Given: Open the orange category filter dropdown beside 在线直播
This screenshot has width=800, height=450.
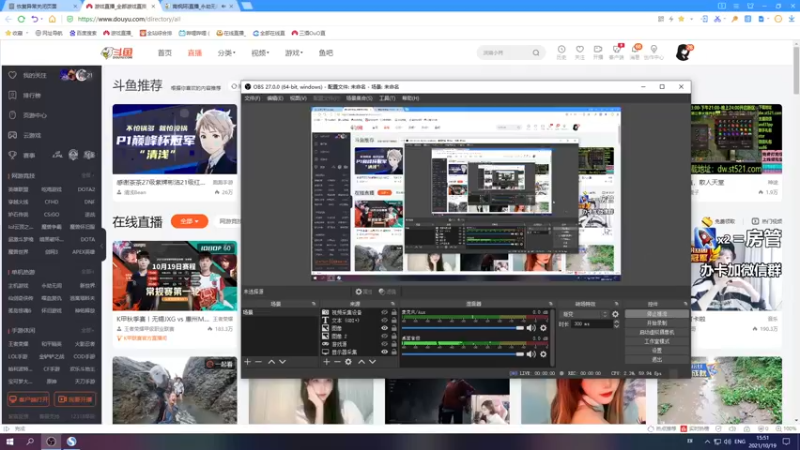Looking at the screenshot, I should pos(189,221).
